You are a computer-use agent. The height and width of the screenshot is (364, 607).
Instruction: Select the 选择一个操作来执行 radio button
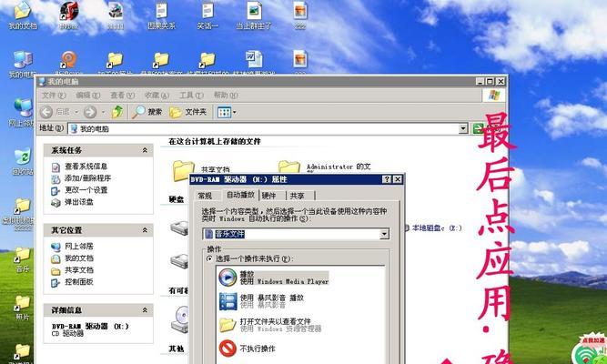pyautogui.click(x=209, y=258)
